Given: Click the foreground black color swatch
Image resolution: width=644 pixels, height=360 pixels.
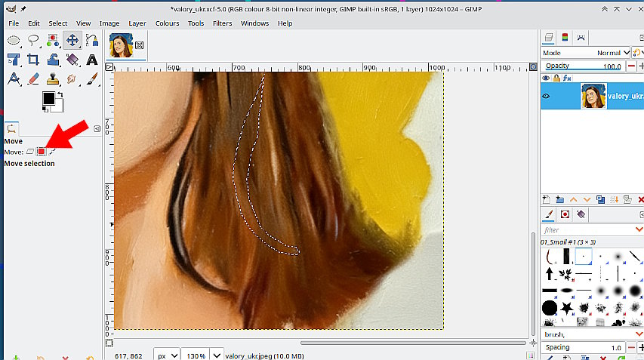Looking at the screenshot, I should 48,98.
